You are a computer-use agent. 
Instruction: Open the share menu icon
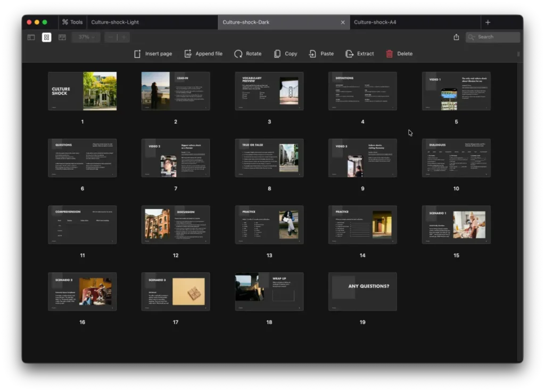pos(456,37)
